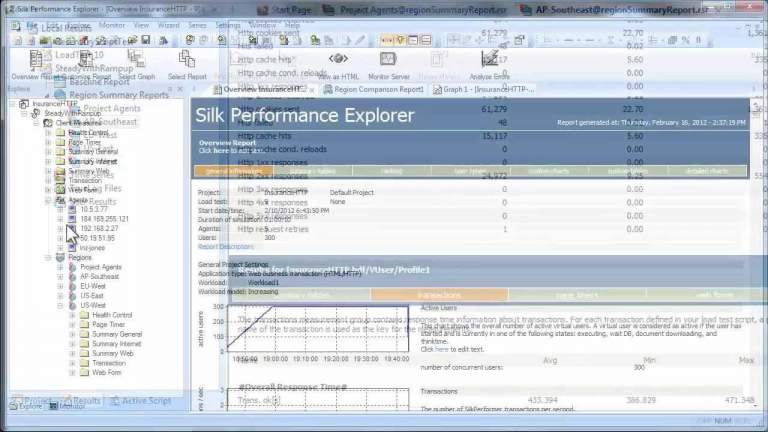The height and width of the screenshot is (432, 768).
Task: Close the Explore panel with its X
Action: click(180, 89)
